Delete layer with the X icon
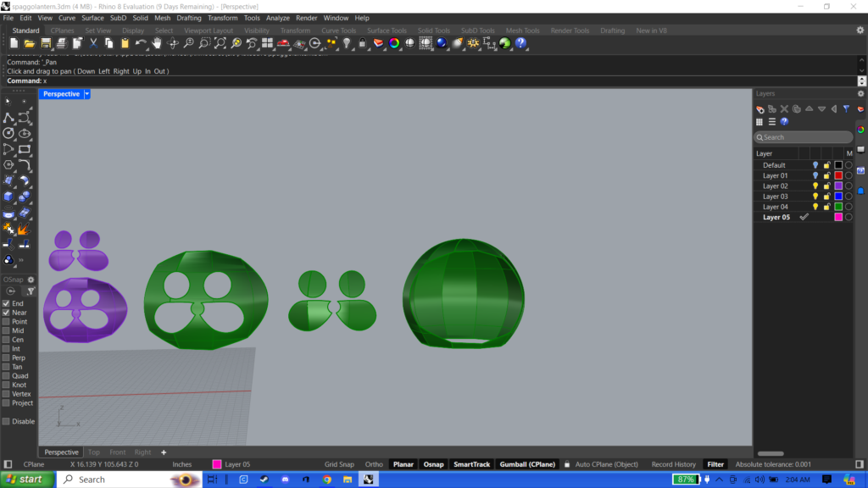The height and width of the screenshot is (488, 868). click(784, 109)
